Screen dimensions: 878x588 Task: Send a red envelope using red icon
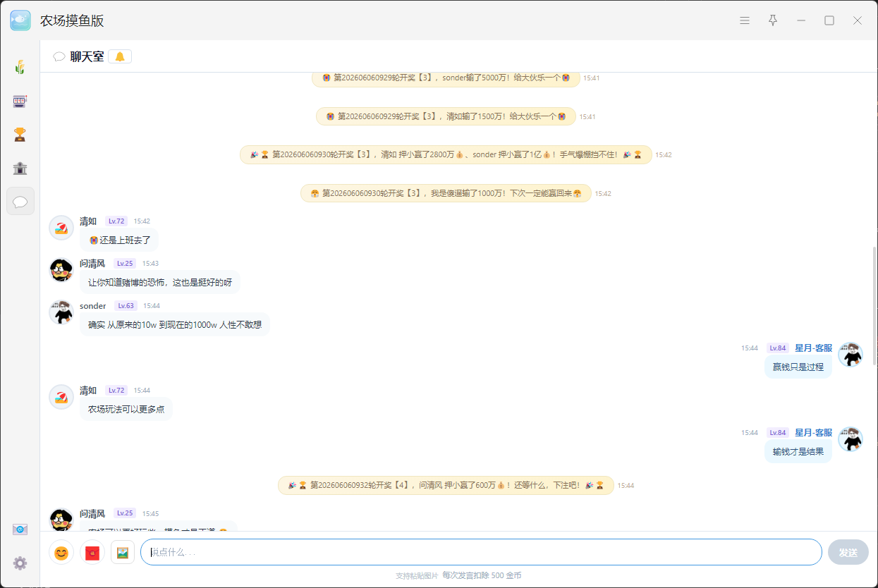[92, 553]
